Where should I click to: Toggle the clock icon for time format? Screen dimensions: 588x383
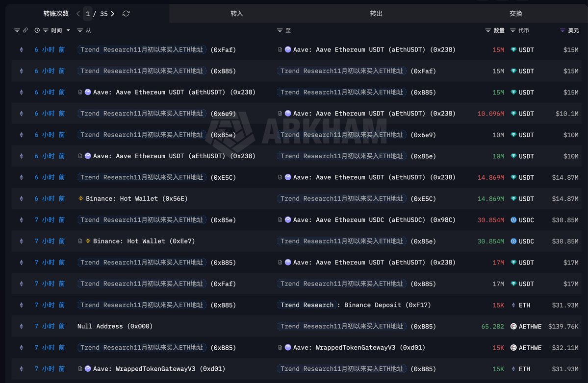click(37, 30)
